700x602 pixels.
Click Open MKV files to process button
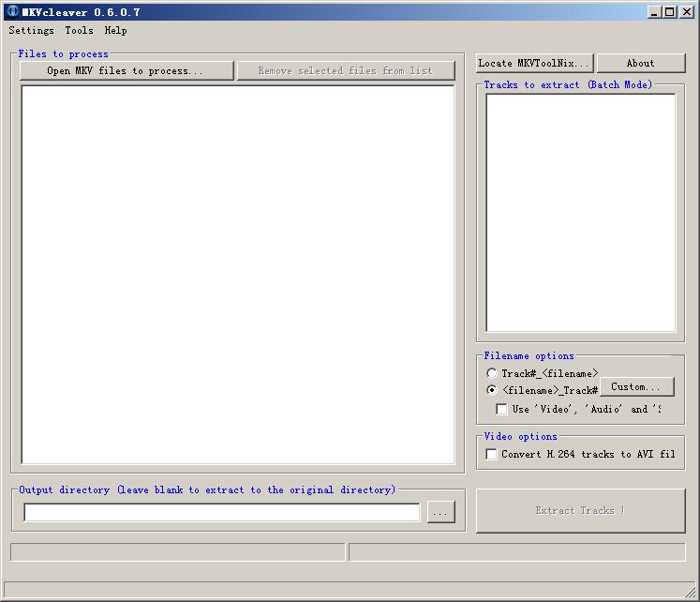pos(127,70)
